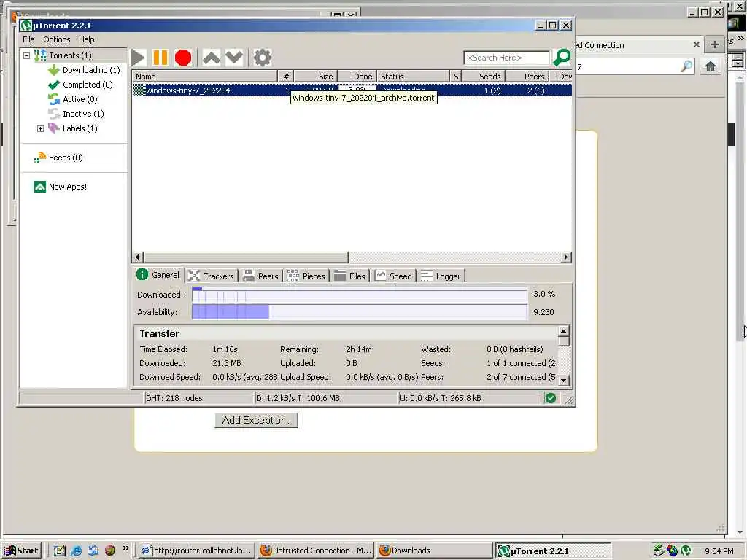747x560 pixels.
Task: Click the Search Here input box
Action: tap(506, 58)
